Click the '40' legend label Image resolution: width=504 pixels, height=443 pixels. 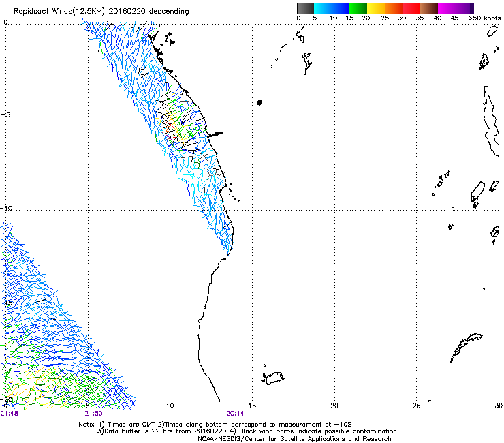pyautogui.click(x=437, y=18)
